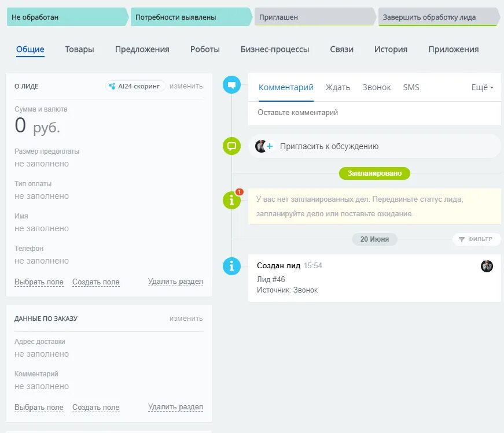This screenshot has width=504, height=433.
Task: Click Выбрать поле in Данные по заказу
Action: pos(39,408)
